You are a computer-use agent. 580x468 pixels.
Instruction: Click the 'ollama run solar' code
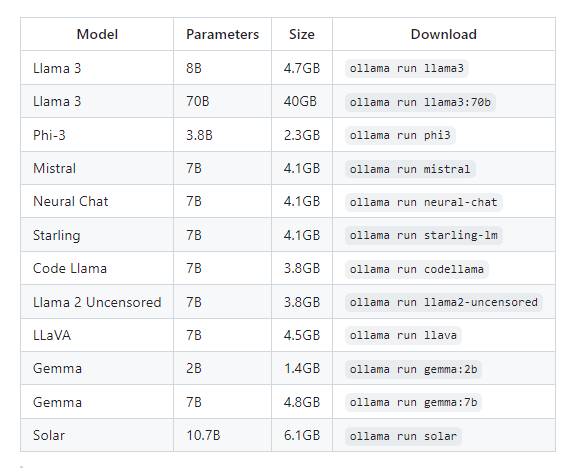tap(403, 436)
